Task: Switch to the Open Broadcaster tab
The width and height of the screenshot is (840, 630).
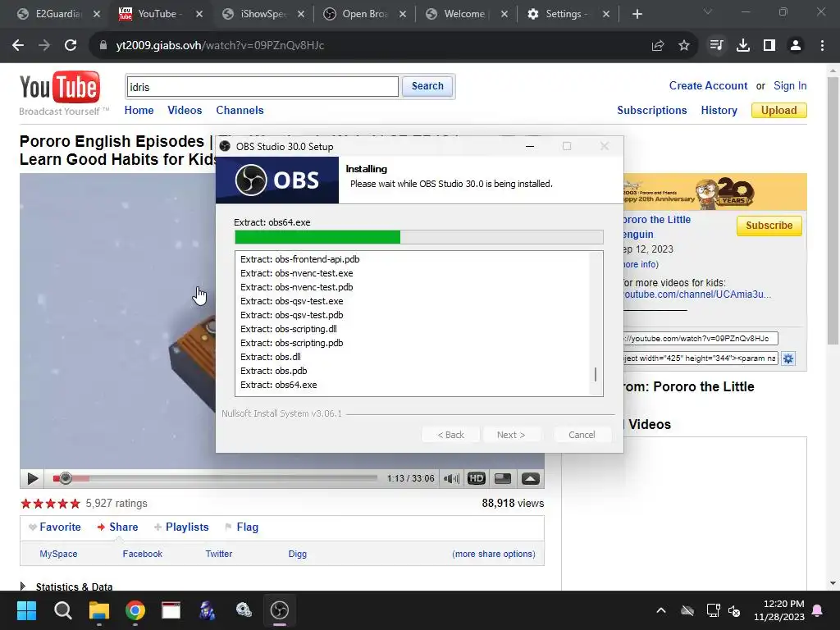Action: click(x=365, y=14)
